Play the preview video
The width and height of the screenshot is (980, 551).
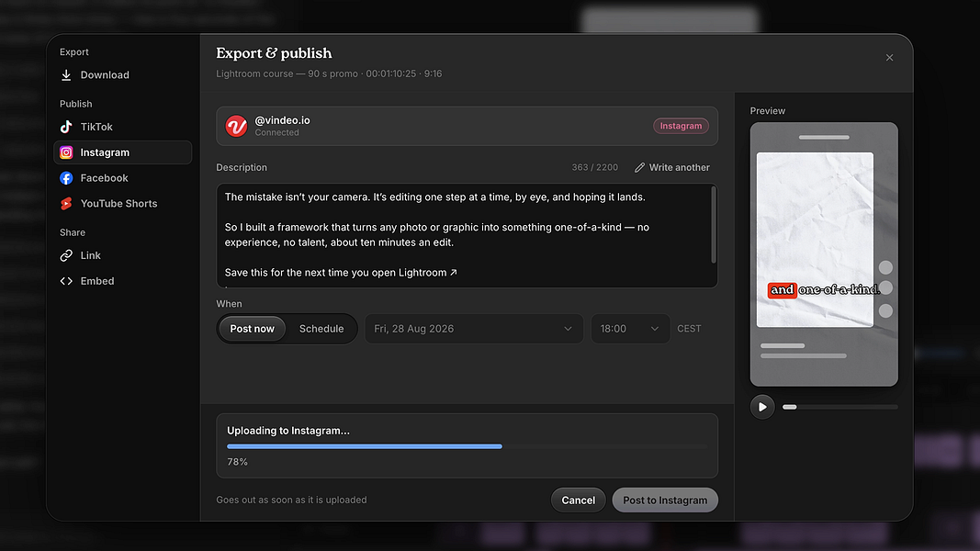pos(762,408)
